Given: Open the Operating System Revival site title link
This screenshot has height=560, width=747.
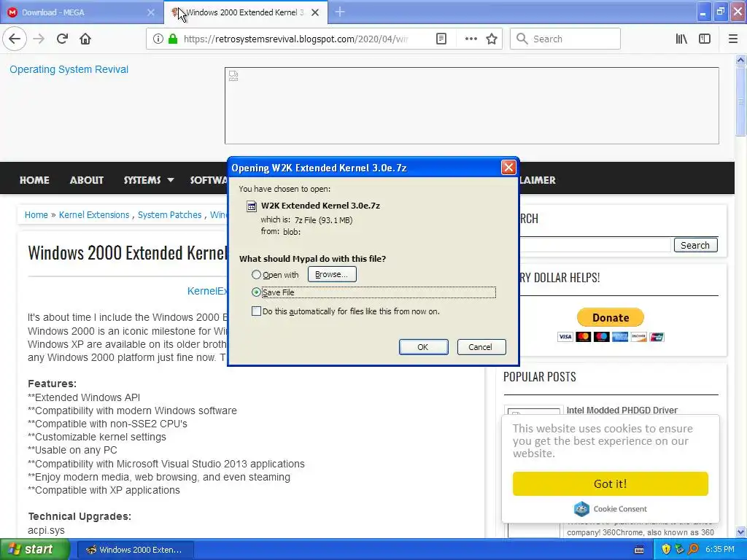Looking at the screenshot, I should point(69,69).
